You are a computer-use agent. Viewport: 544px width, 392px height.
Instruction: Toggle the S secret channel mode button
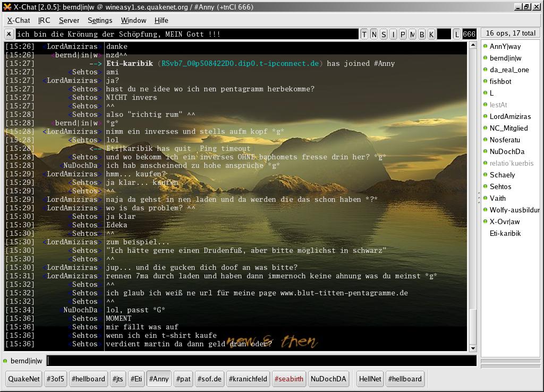[384, 34]
